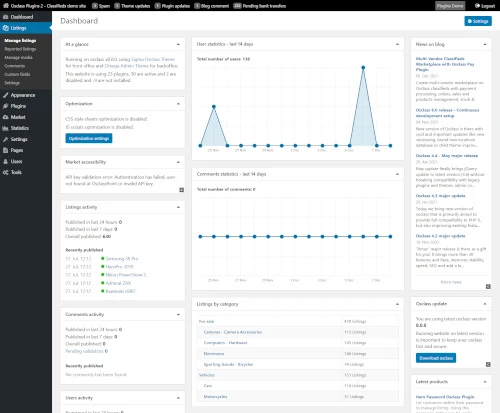Viewport: 500px width, 413px height.
Task: Click the home icon in top bar
Action: click(6, 6)
